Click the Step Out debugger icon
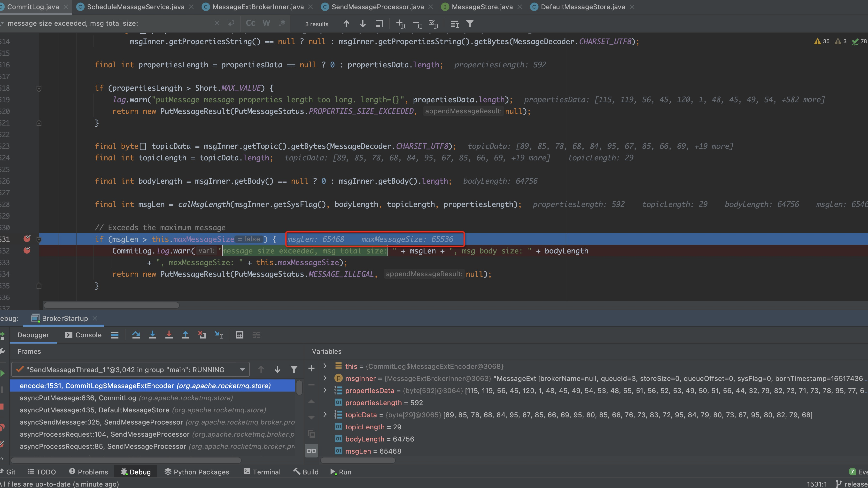Screen dimensions: 868x488 [x=185, y=335]
